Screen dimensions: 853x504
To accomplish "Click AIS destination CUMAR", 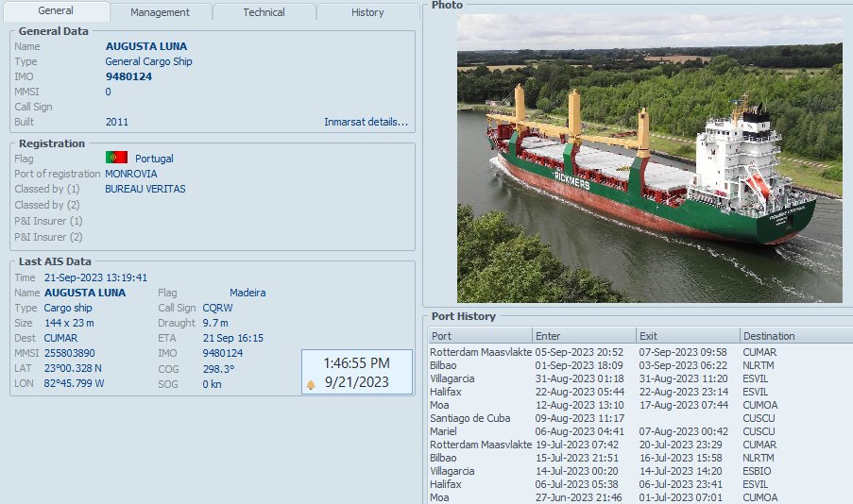I will tap(60, 338).
